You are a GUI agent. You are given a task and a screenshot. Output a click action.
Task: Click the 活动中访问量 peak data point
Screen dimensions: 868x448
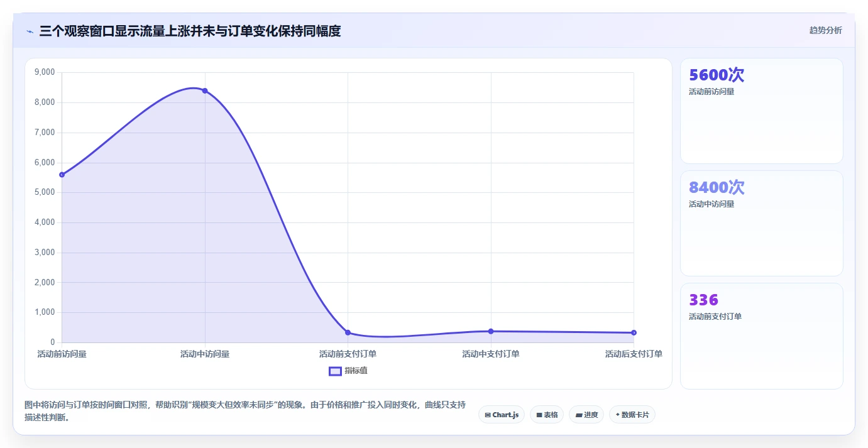click(x=205, y=91)
